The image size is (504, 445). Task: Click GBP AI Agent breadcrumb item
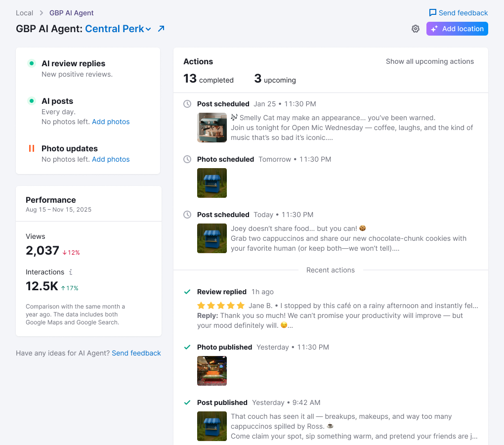tap(71, 13)
